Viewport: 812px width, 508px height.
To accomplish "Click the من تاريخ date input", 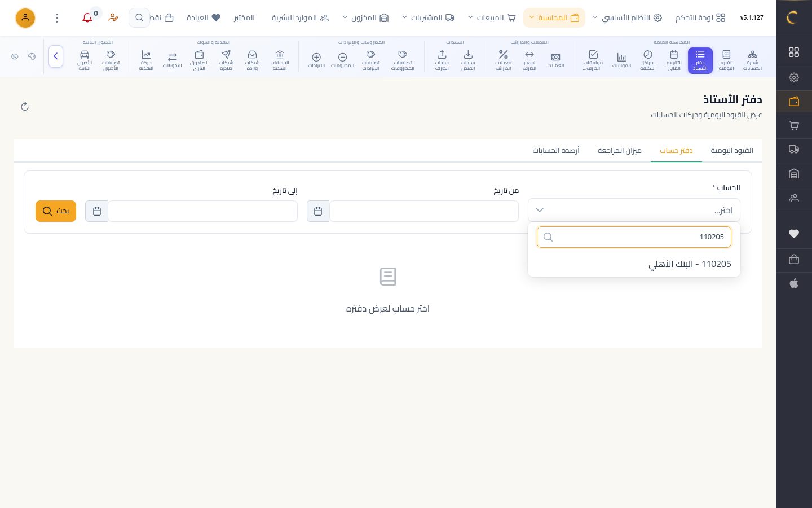I will pyautogui.click(x=424, y=211).
